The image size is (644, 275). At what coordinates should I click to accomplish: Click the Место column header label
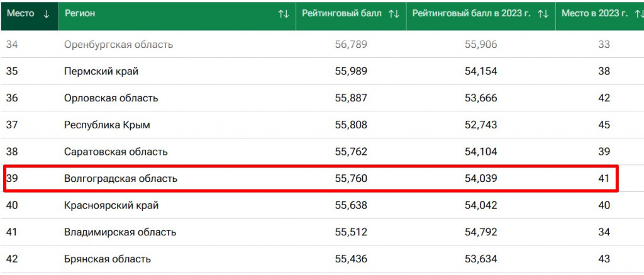(20, 14)
